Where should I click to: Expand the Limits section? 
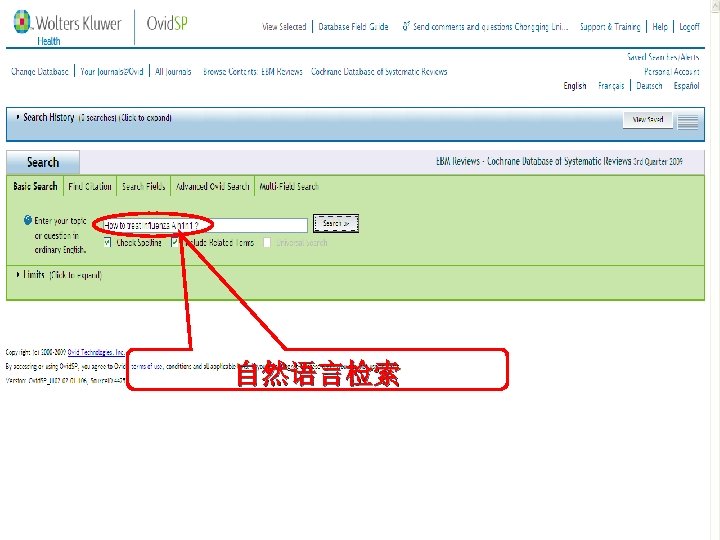click(x=59, y=275)
